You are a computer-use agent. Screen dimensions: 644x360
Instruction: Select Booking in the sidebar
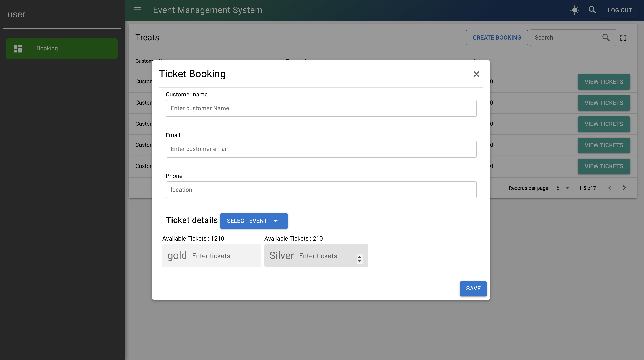[61, 48]
